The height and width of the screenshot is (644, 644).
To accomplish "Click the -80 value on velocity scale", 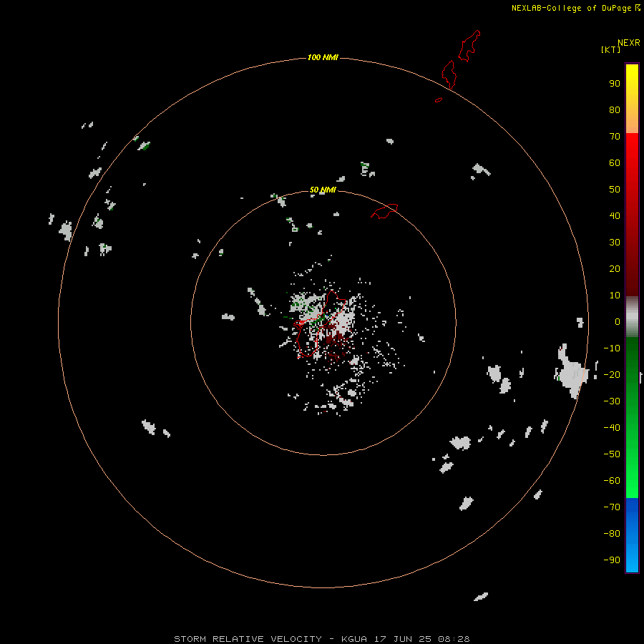I will tap(612, 534).
